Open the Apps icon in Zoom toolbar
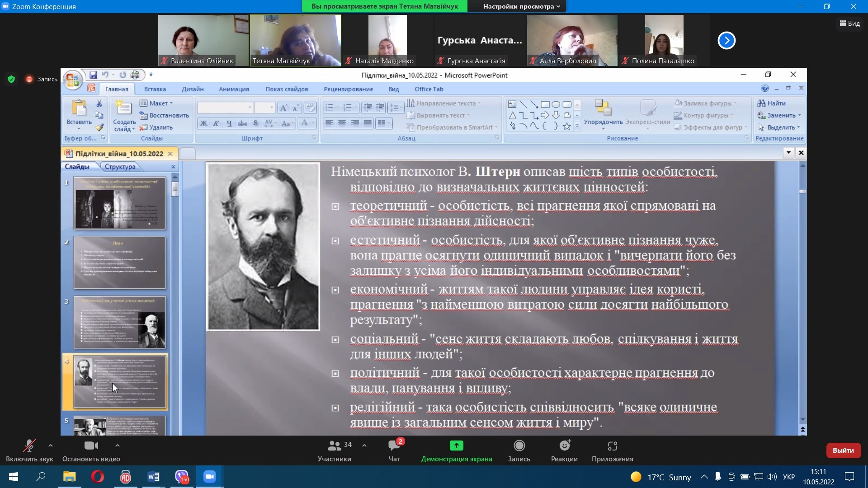 (x=612, y=446)
